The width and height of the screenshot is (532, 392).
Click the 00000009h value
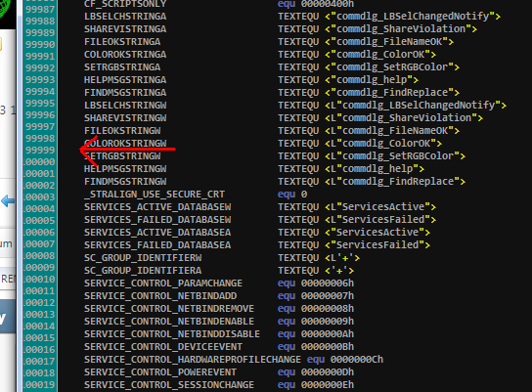coord(328,322)
